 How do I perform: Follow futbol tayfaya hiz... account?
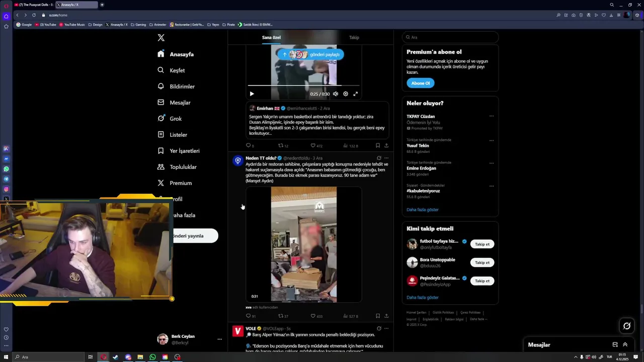(x=482, y=244)
